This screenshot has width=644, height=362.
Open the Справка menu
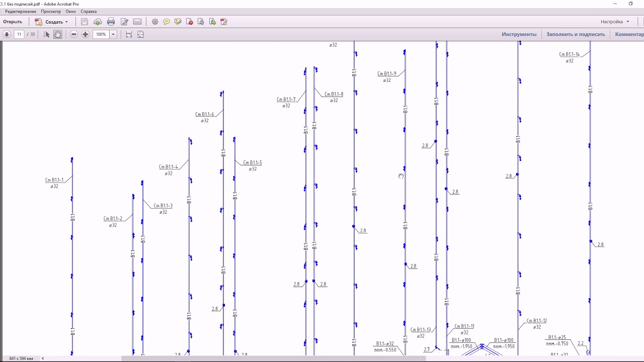(x=89, y=11)
